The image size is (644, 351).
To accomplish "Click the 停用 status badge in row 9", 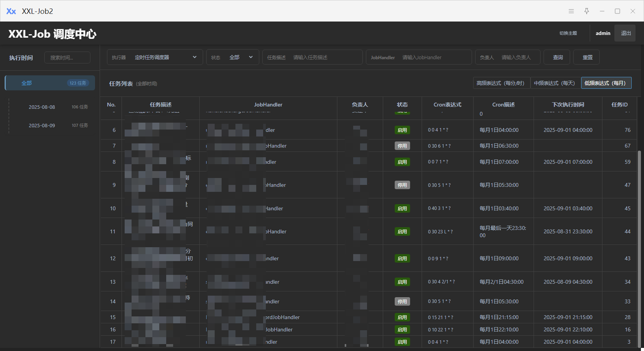I will (x=402, y=185).
